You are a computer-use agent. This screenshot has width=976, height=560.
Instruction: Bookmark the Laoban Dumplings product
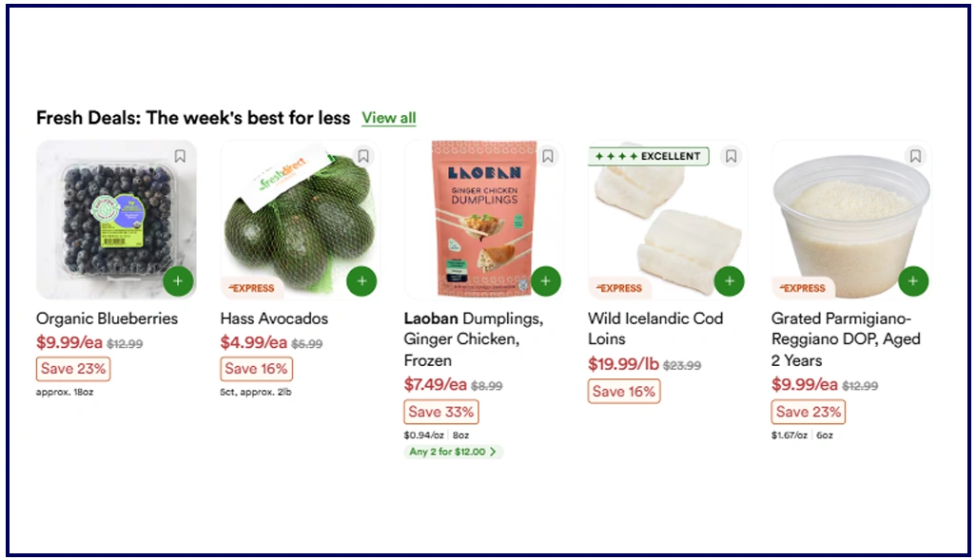547,156
